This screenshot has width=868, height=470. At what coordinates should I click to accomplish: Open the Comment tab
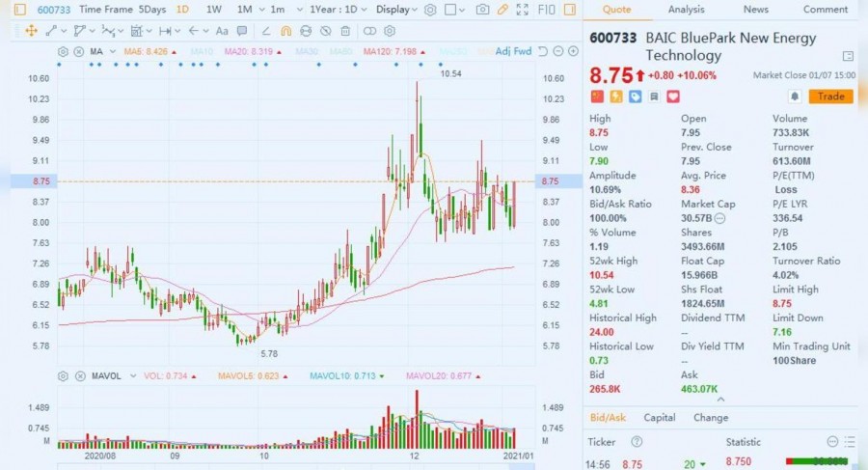coord(826,10)
